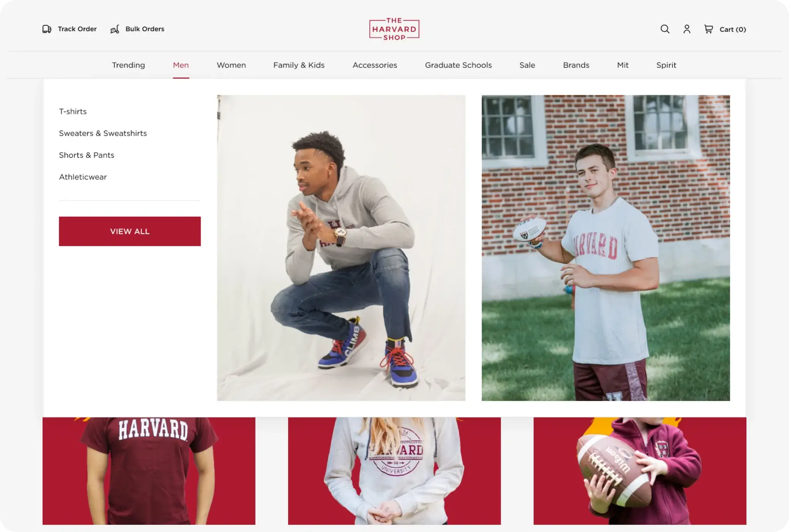Open Sweaters & Sweatshirts category
The image size is (789, 532).
(x=103, y=133)
